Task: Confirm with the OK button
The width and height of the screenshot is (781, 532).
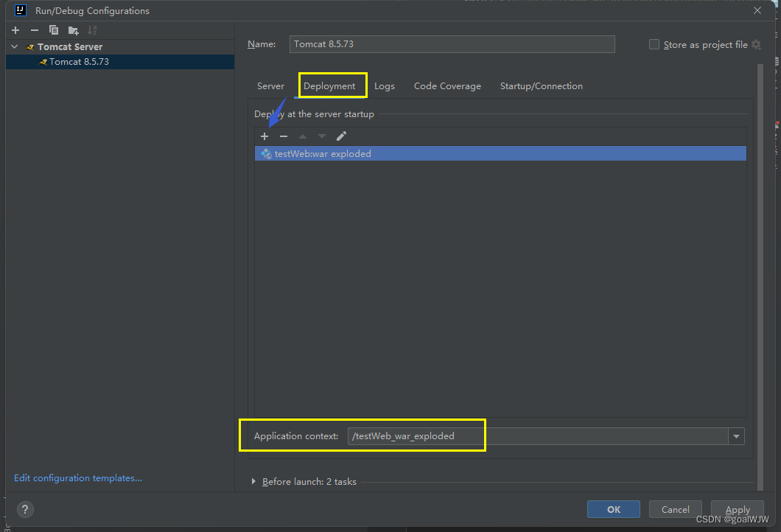Action: (x=614, y=510)
